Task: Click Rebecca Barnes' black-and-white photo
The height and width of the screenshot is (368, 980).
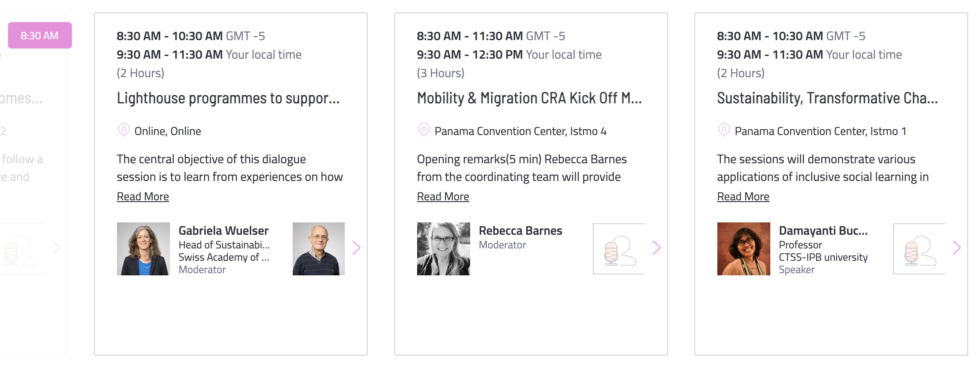Action: [x=443, y=249]
